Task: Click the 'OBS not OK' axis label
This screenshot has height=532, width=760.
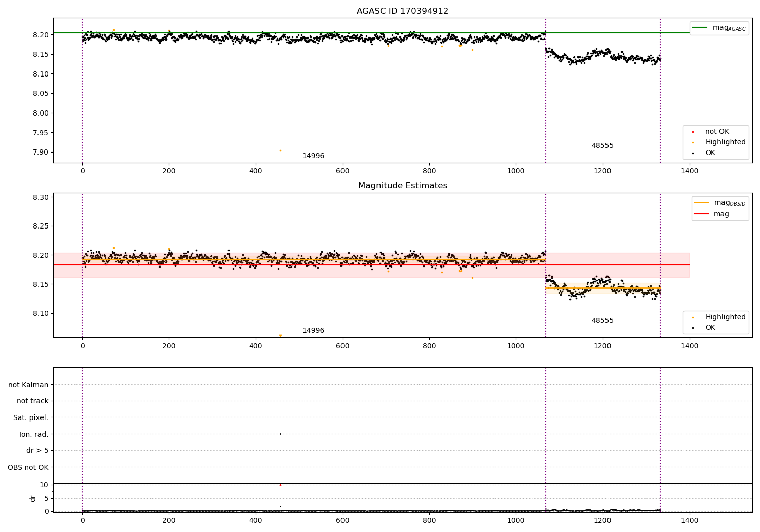Action: (28, 468)
